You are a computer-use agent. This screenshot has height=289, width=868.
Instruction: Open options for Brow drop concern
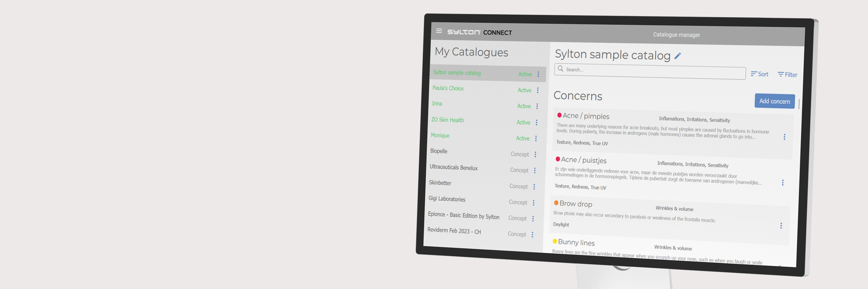(781, 226)
